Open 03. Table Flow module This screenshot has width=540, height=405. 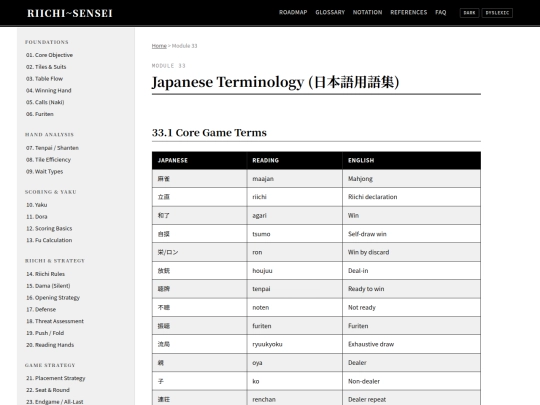[x=44, y=79]
